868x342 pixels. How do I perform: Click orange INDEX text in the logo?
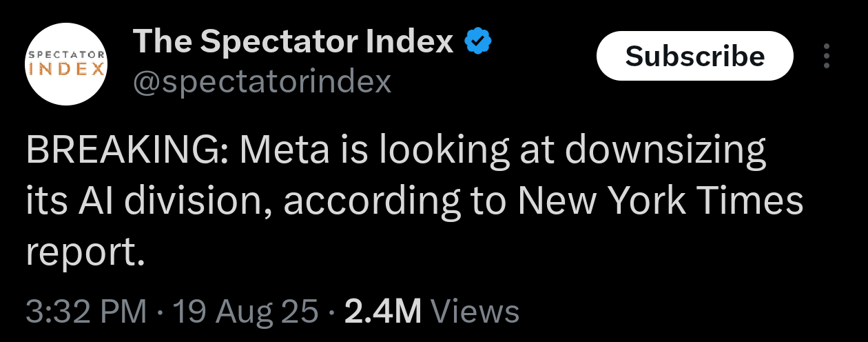point(66,69)
